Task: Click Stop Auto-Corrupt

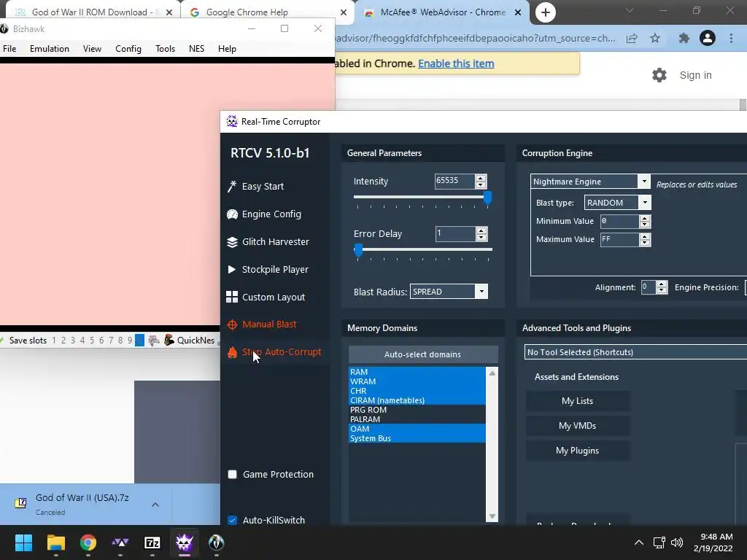Action: click(x=274, y=352)
